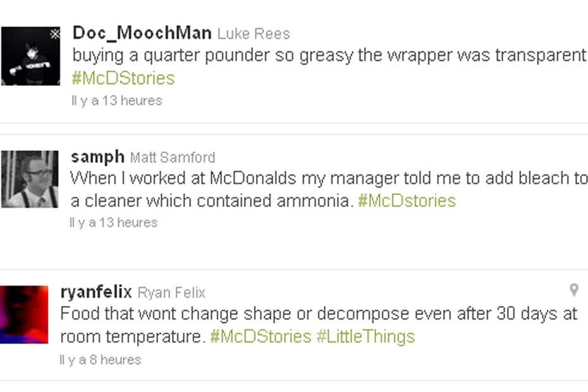Open #McDStories hashtag in the ryanfelix tweet
This screenshot has width=588, height=392.
pyautogui.click(x=260, y=336)
